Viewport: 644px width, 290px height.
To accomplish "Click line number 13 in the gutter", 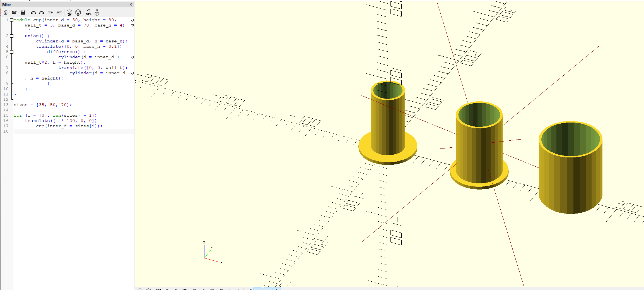I will 6,105.
